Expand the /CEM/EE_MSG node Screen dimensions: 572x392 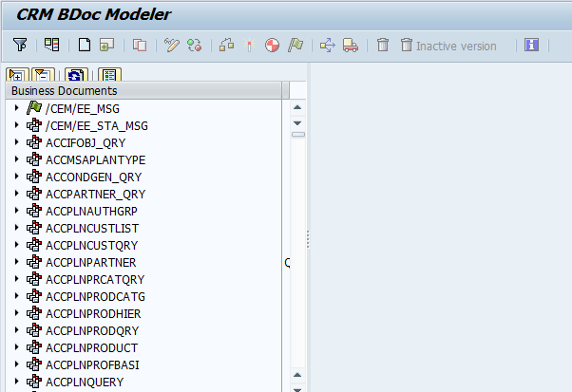(16, 108)
